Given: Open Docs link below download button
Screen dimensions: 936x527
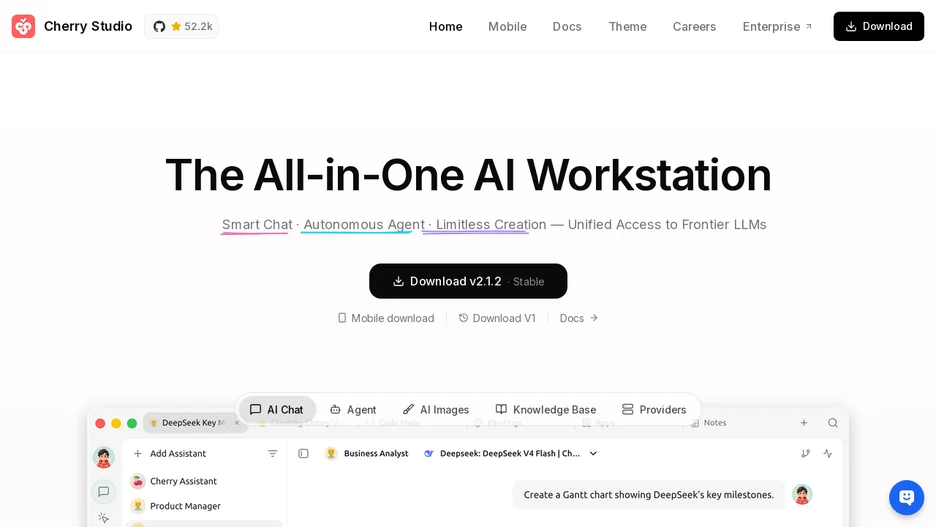Looking at the screenshot, I should [x=578, y=318].
